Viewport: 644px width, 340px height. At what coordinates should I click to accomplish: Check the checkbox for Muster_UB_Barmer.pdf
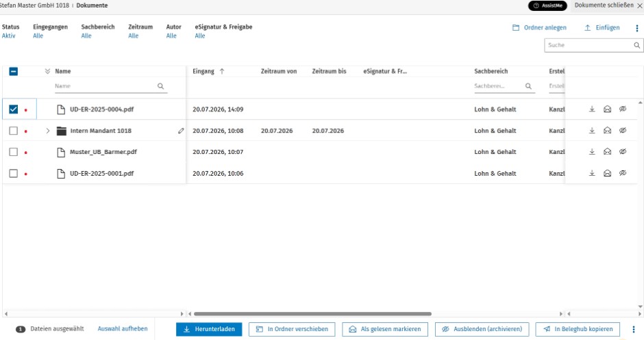click(14, 152)
